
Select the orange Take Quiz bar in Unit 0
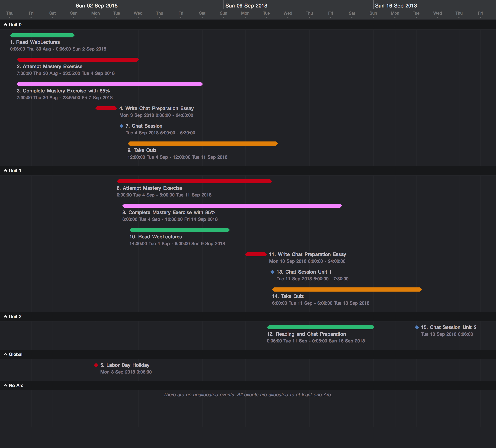point(203,143)
